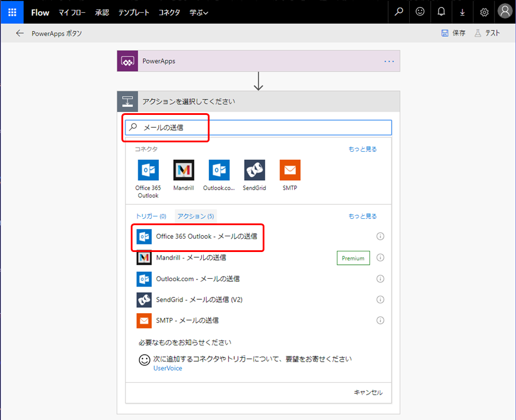Click the search magnifier in the top bar

pos(399,12)
